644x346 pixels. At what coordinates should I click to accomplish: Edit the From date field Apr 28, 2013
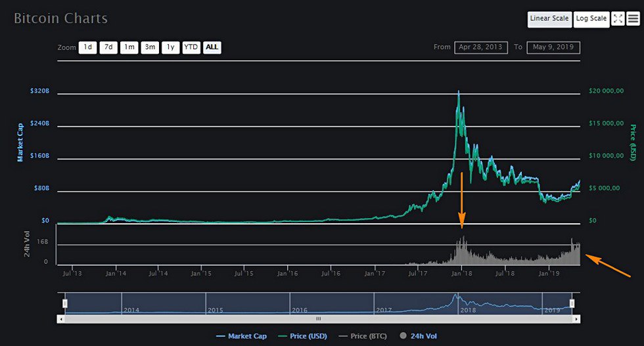tap(481, 47)
